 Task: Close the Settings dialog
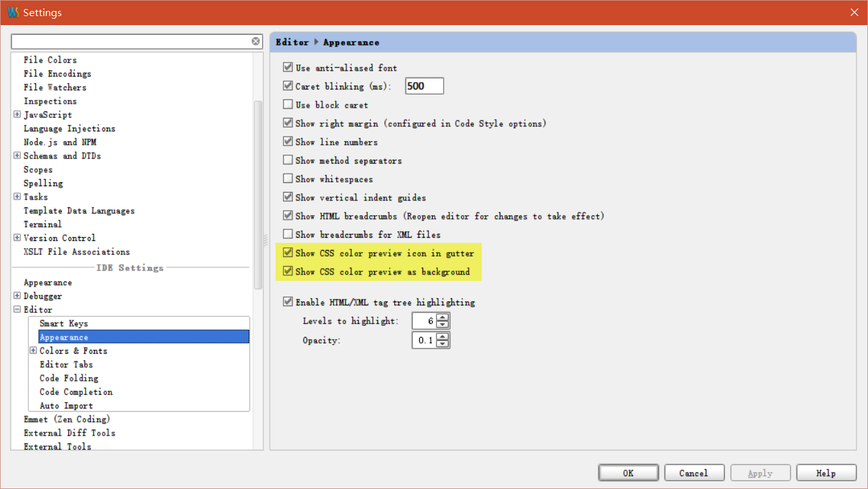tap(854, 12)
